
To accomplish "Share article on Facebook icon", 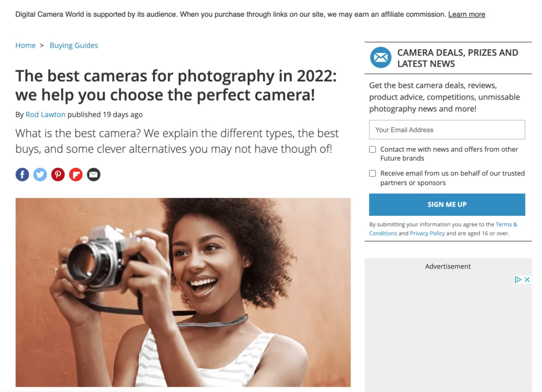I will 22,175.
